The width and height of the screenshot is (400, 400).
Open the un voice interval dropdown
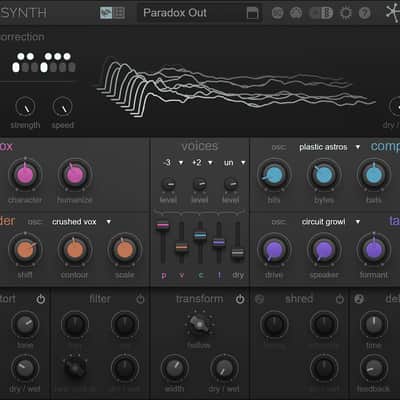pyautogui.click(x=234, y=163)
